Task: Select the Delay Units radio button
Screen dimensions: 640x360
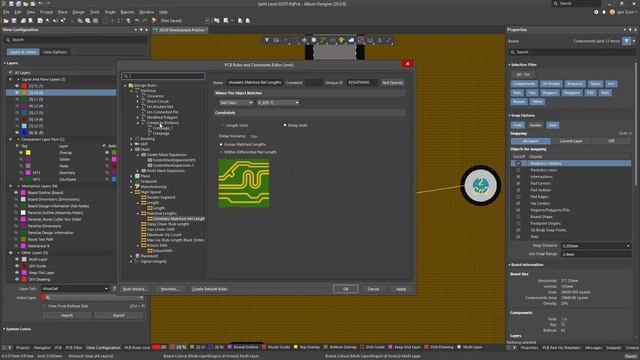Action: pos(285,125)
